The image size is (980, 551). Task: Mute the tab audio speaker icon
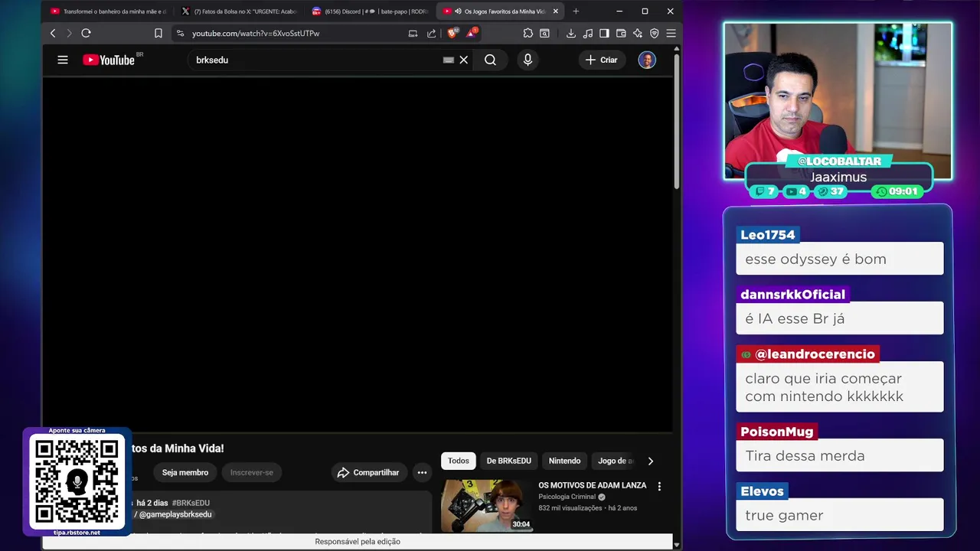[x=458, y=11]
